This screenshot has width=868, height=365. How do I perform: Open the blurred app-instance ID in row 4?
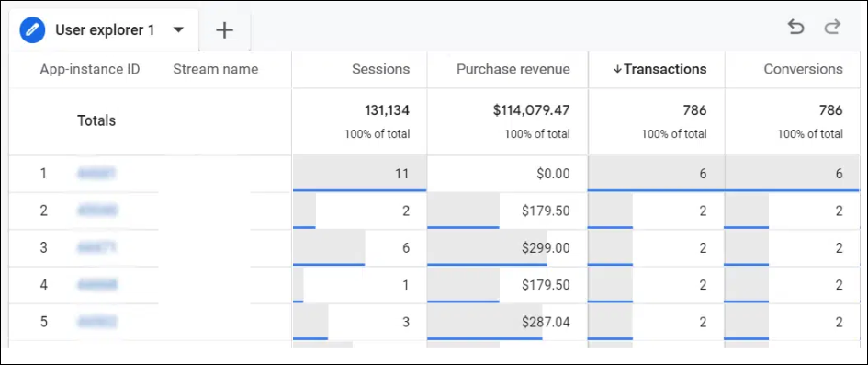98,285
